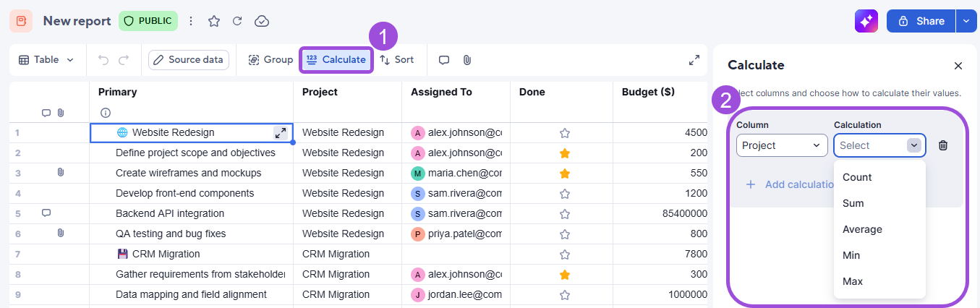
Task: Expand the Share dropdown arrow
Action: (966, 21)
